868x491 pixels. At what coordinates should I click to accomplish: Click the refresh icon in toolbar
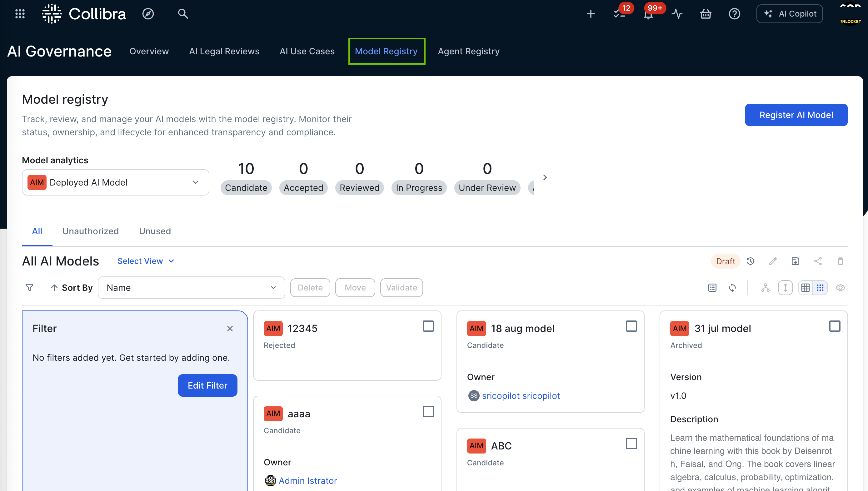coord(732,288)
